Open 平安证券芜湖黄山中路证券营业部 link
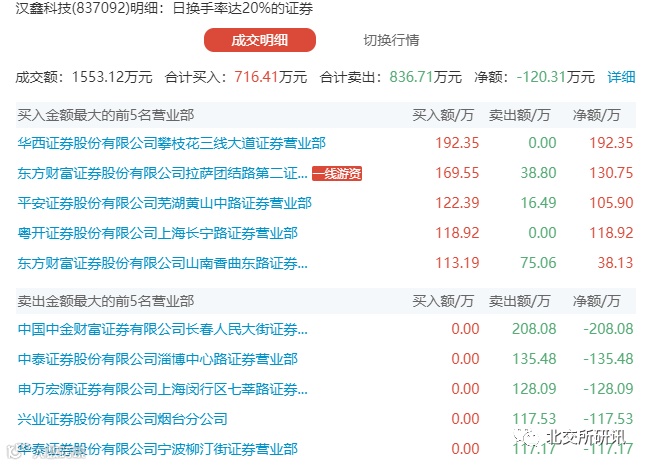This screenshot has height=465, width=646. (x=164, y=203)
